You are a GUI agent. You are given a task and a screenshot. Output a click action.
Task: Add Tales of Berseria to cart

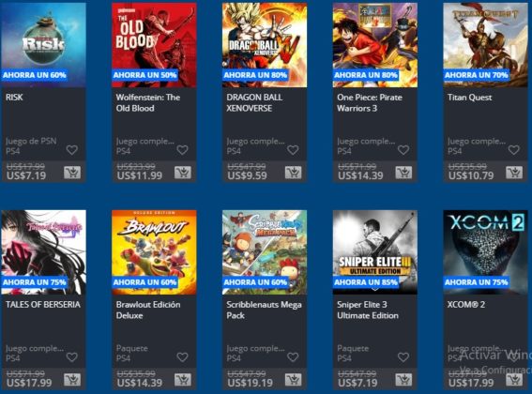pos(72,380)
